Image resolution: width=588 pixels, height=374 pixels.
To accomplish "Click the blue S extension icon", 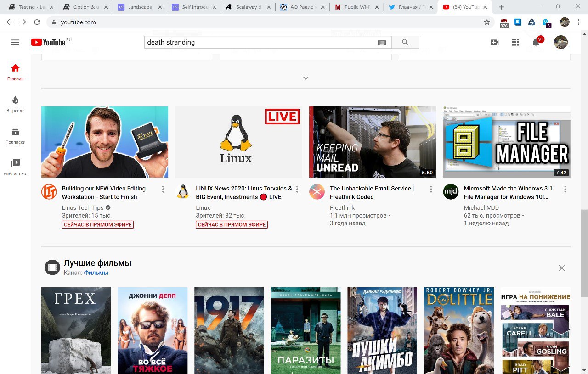I will click(x=518, y=22).
